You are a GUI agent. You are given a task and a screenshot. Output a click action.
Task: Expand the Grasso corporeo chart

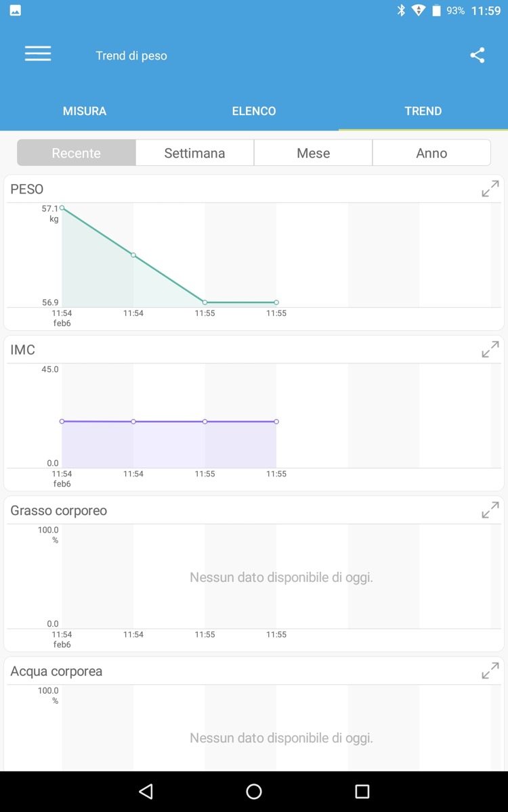pos(490,510)
